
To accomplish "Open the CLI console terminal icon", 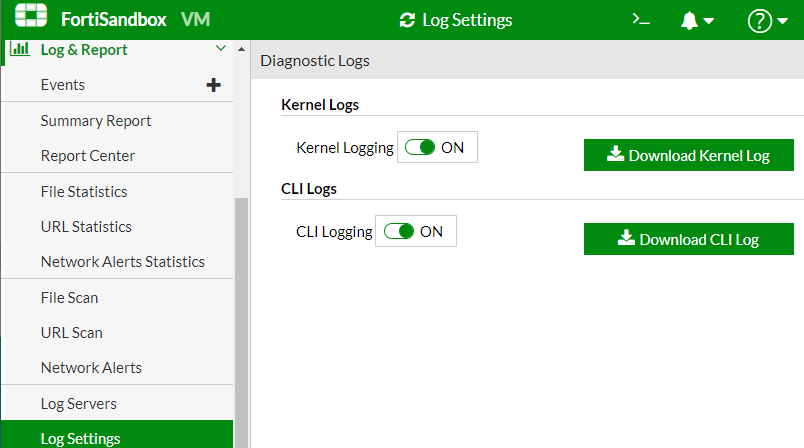I will (642, 20).
